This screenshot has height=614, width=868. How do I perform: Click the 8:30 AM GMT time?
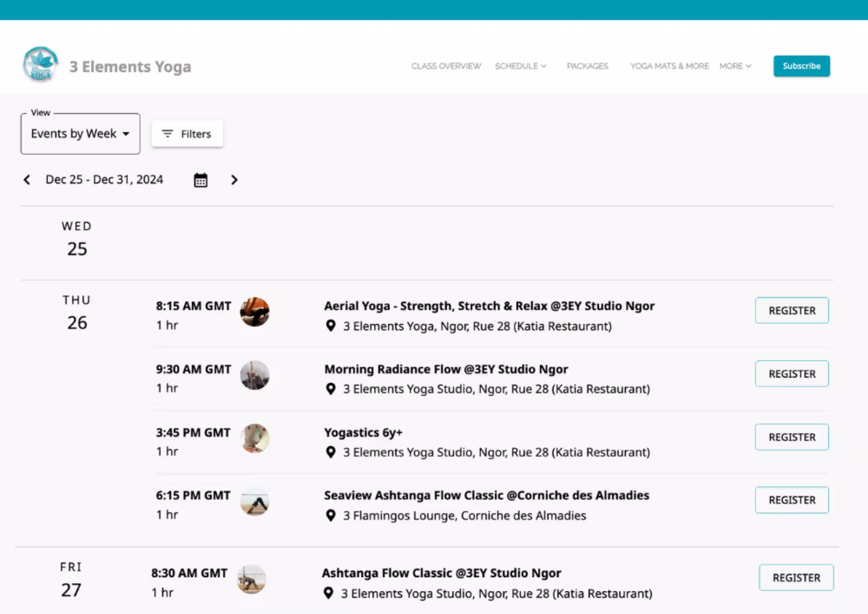[189, 573]
